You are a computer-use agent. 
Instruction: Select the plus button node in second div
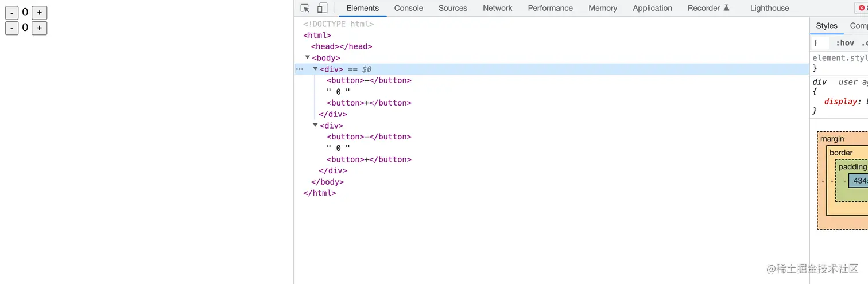(369, 159)
